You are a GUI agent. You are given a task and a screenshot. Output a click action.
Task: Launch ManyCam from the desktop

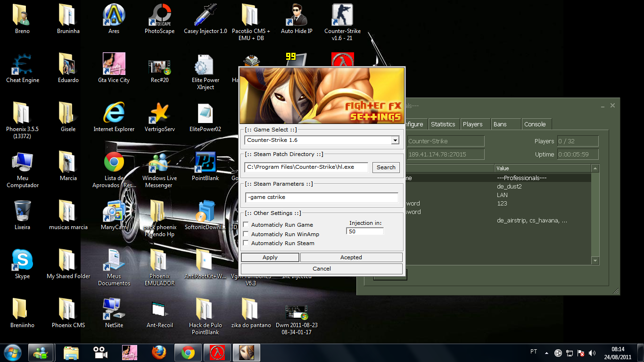[x=114, y=215]
